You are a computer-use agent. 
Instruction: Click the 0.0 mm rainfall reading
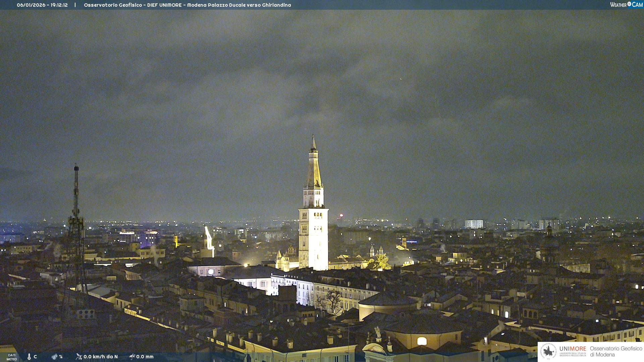point(145,357)
